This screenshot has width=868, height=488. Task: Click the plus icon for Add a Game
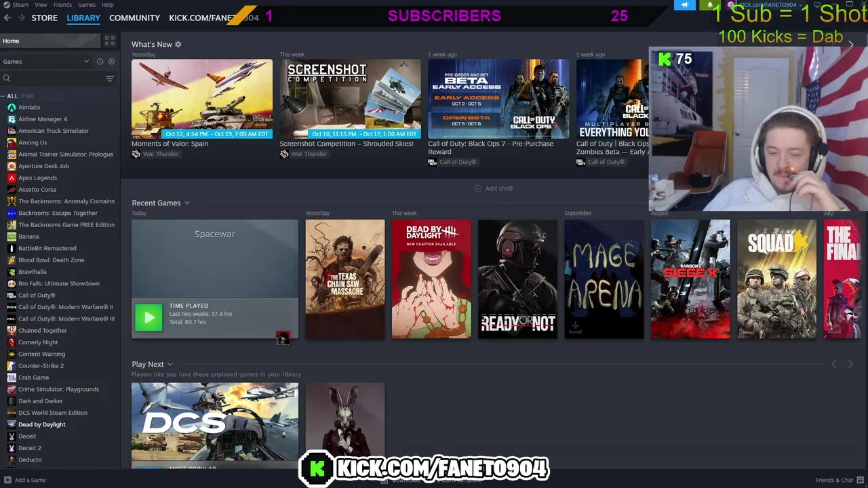(x=7, y=480)
